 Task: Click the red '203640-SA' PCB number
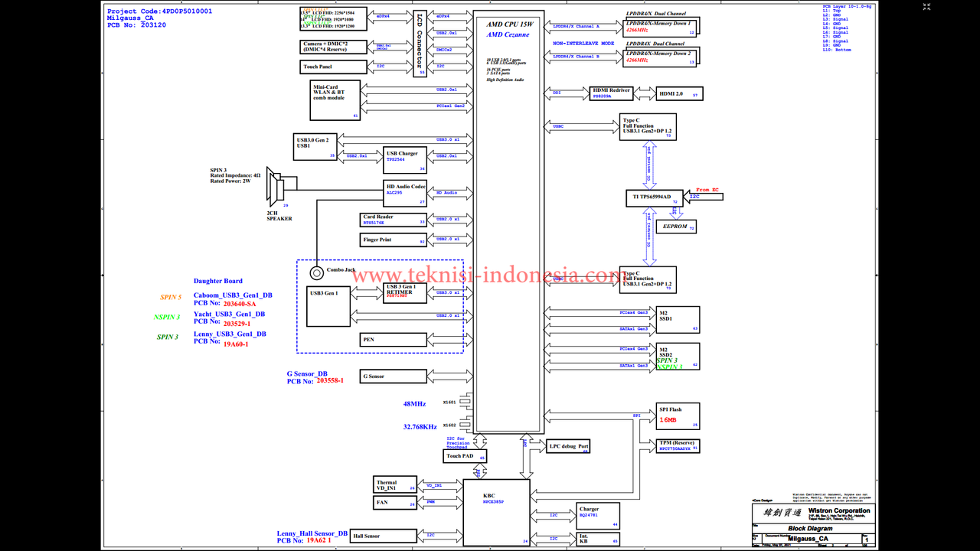click(x=240, y=304)
